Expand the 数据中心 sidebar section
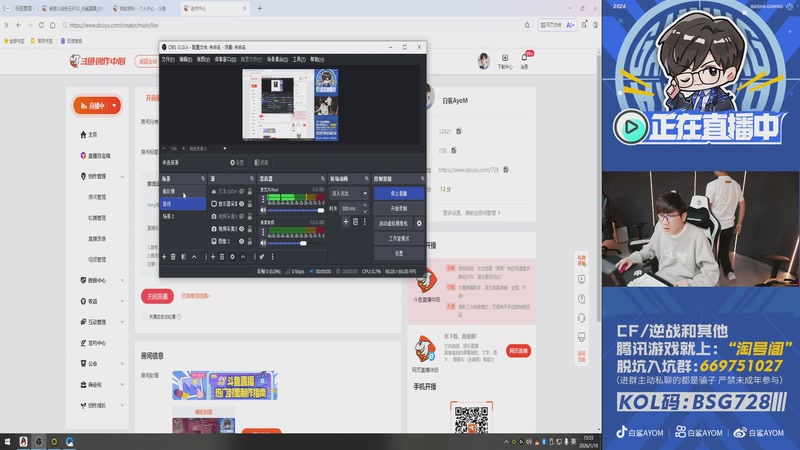Image resolution: width=800 pixels, height=450 pixels. 122,281
